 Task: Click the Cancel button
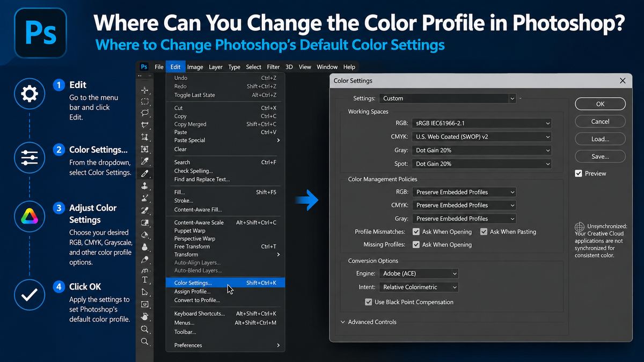click(x=600, y=122)
